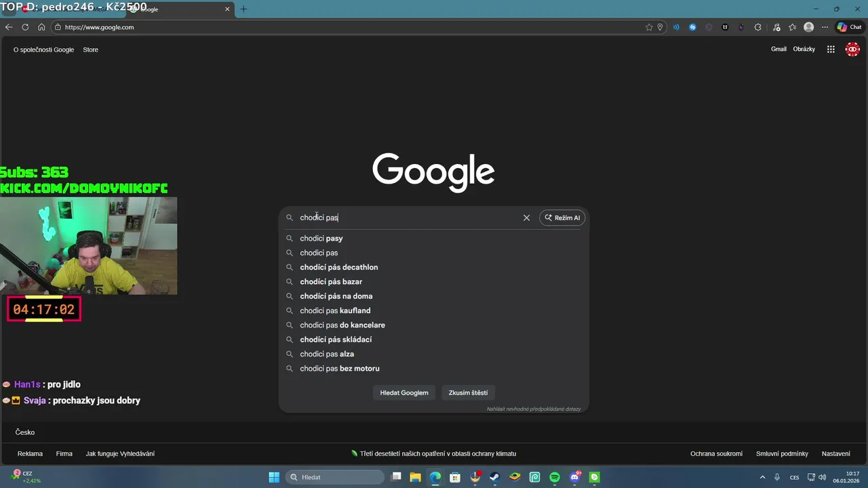The image size is (868, 488).
Task: Open the Favorites list icon
Action: pyautogui.click(x=792, y=27)
